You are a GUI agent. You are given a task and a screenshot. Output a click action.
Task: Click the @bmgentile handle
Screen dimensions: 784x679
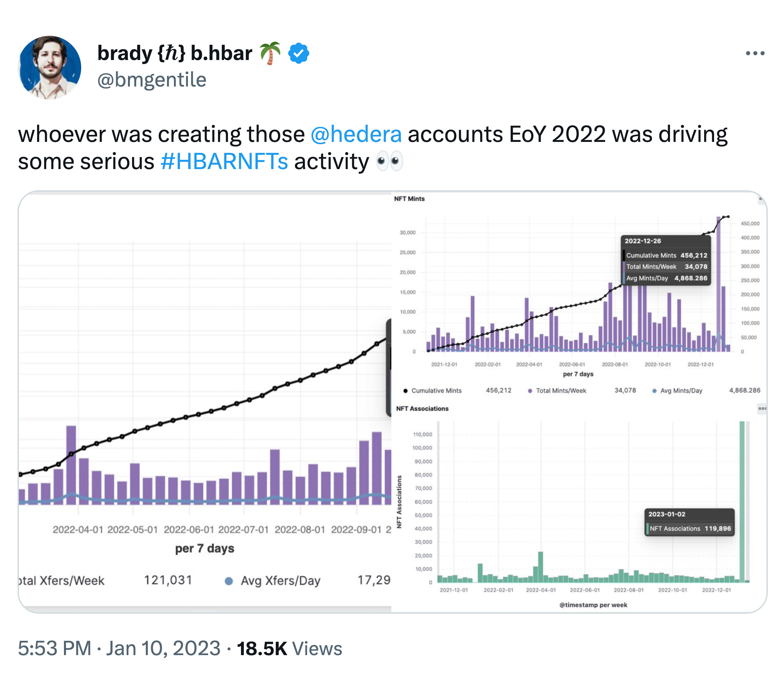point(152,80)
